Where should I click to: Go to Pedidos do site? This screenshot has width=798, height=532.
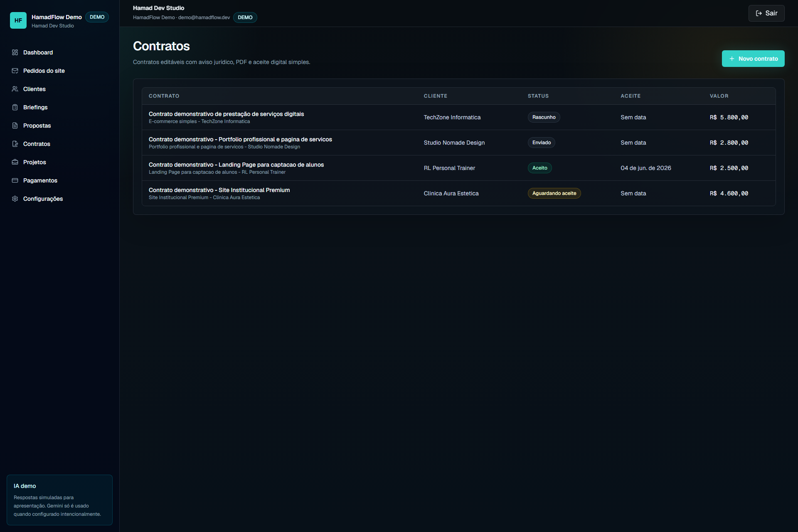click(x=59, y=71)
